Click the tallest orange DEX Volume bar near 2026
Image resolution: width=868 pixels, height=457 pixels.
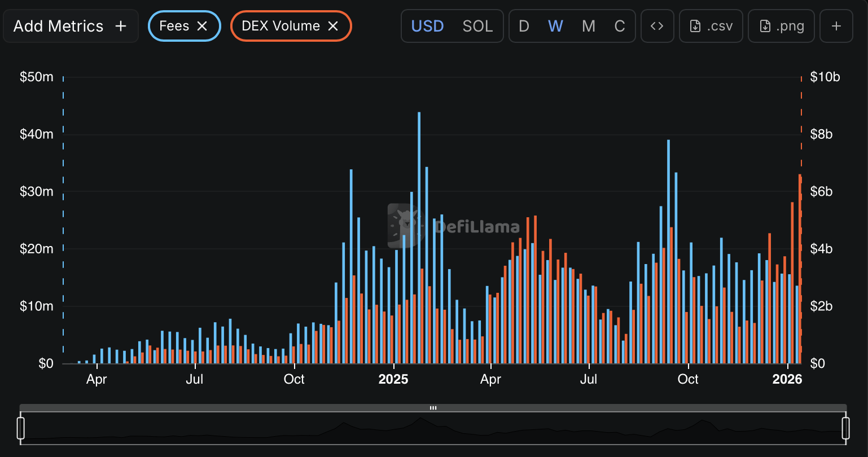pyautogui.click(x=800, y=271)
